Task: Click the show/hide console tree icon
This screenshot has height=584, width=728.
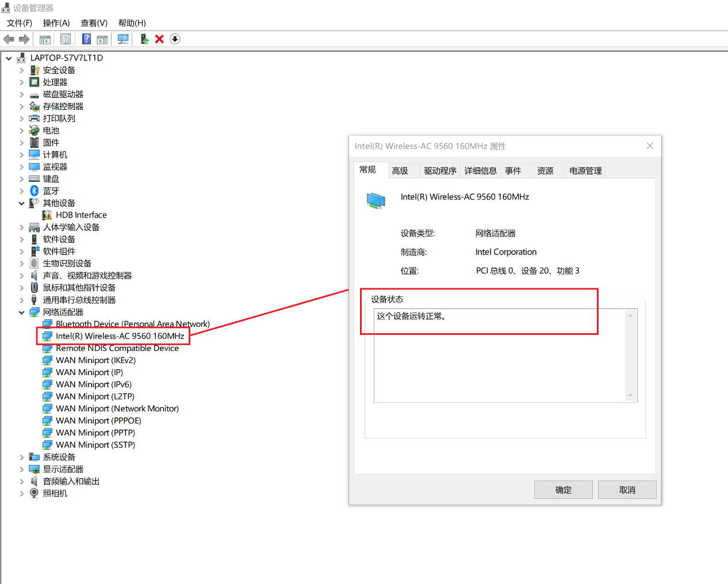Action: 45,39
